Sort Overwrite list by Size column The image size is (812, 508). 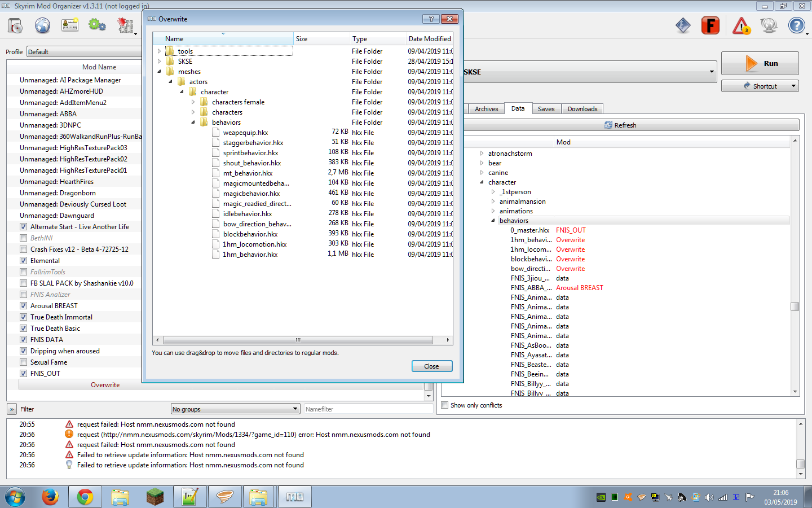click(321, 39)
